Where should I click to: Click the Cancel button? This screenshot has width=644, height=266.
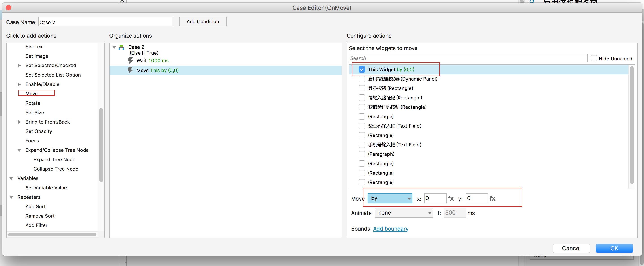point(571,248)
